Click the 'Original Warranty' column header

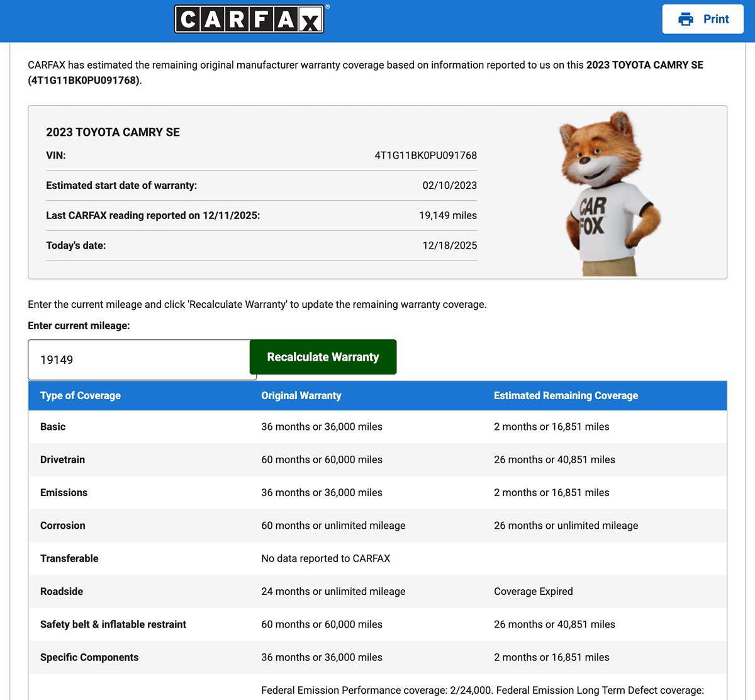301,395
